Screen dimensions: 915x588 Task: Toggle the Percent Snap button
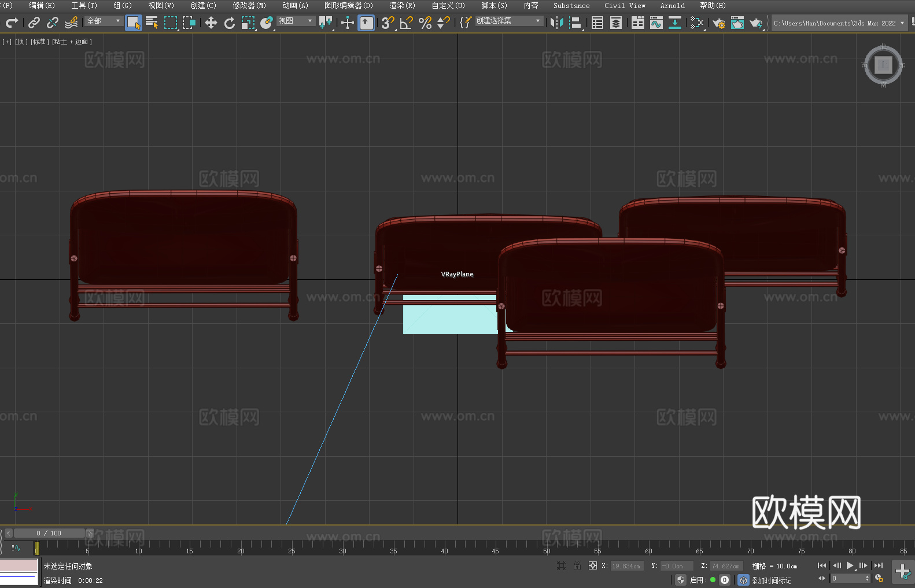click(425, 23)
